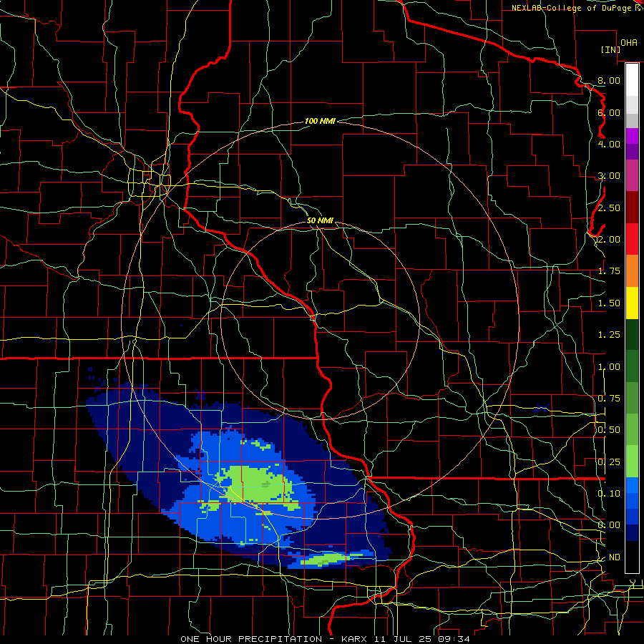Pick the white swatch atop the legend

click(x=632, y=79)
